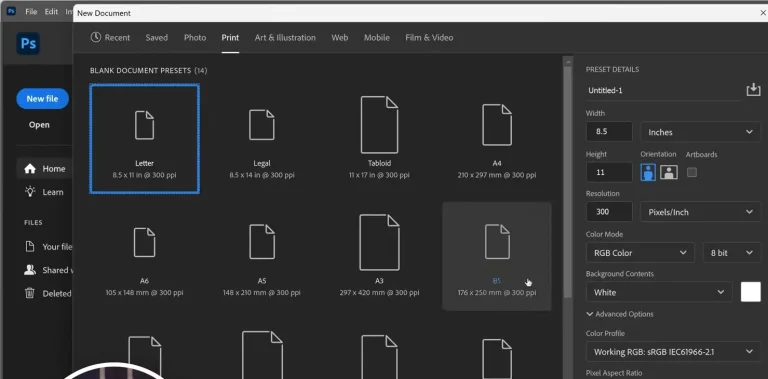Go to Home in the sidebar
This screenshot has height=379, width=768.
tap(45, 168)
